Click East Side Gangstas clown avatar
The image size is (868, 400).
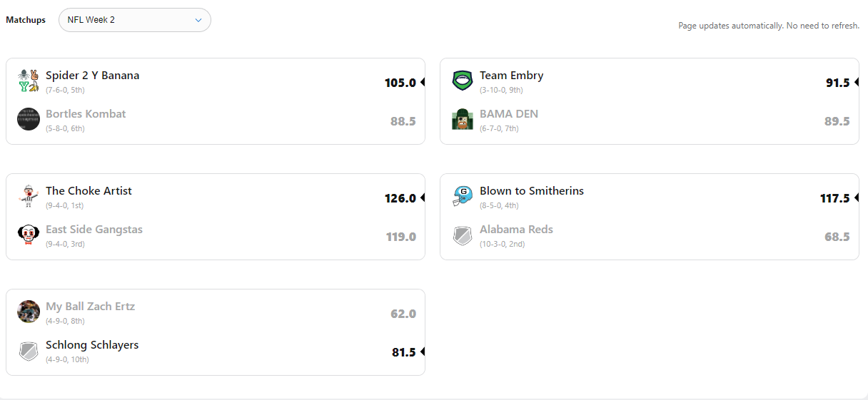pyautogui.click(x=29, y=235)
